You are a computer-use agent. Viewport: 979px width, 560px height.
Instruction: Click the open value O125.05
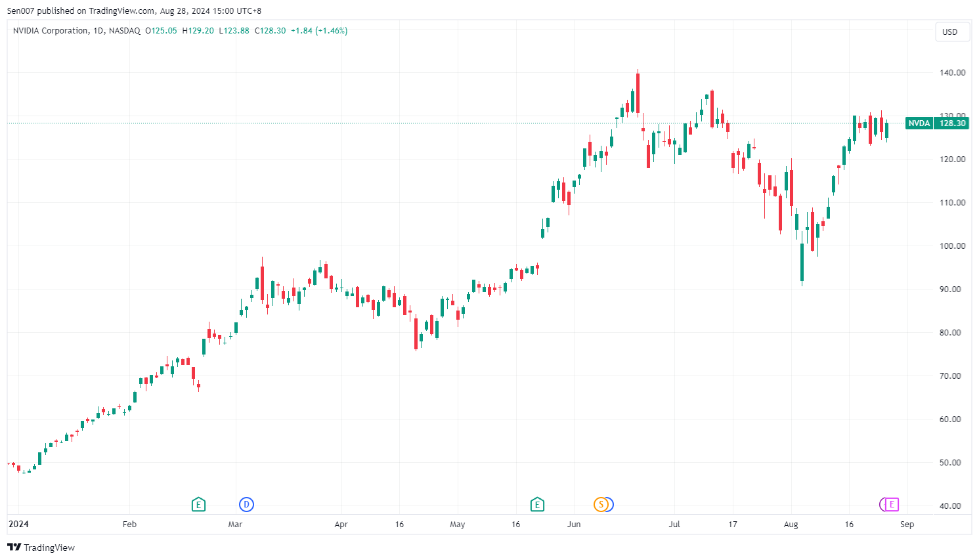click(x=161, y=31)
